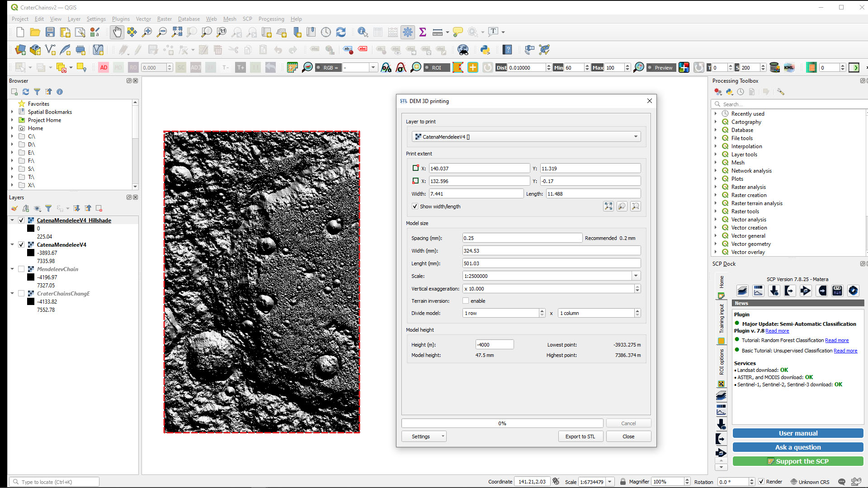Click SCP Dock band set icon
This screenshot has width=868, height=488.
point(742,291)
